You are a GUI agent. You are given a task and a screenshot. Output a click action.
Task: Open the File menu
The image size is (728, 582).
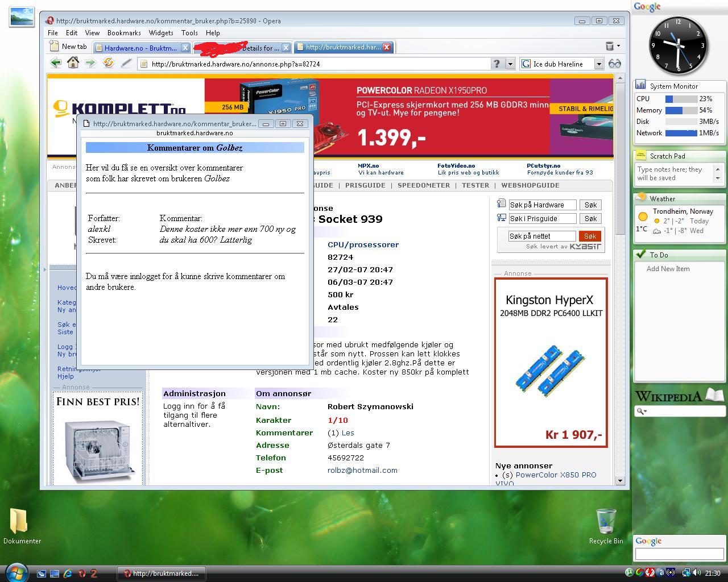[53, 33]
